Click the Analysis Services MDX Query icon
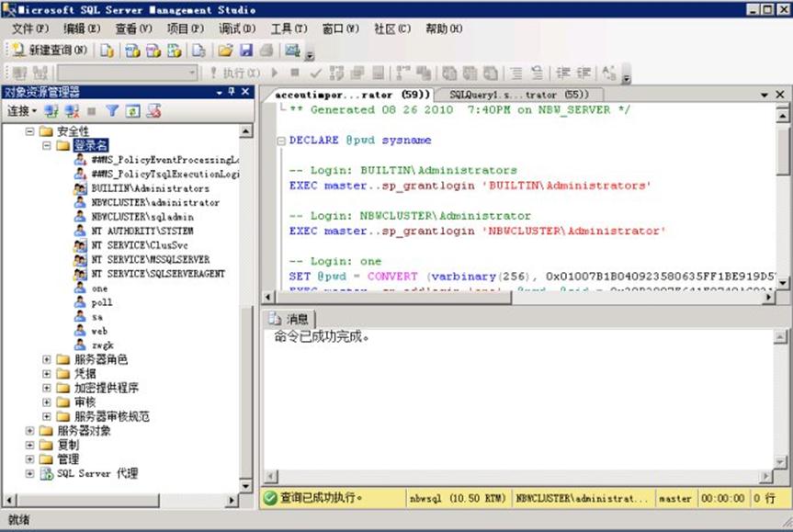The image size is (793, 532). click(x=132, y=50)
